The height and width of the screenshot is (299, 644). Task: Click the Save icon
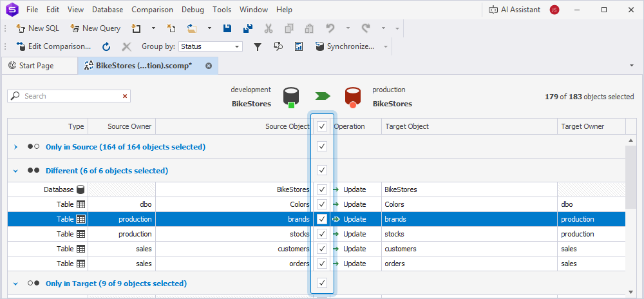(x=227, y=28)
